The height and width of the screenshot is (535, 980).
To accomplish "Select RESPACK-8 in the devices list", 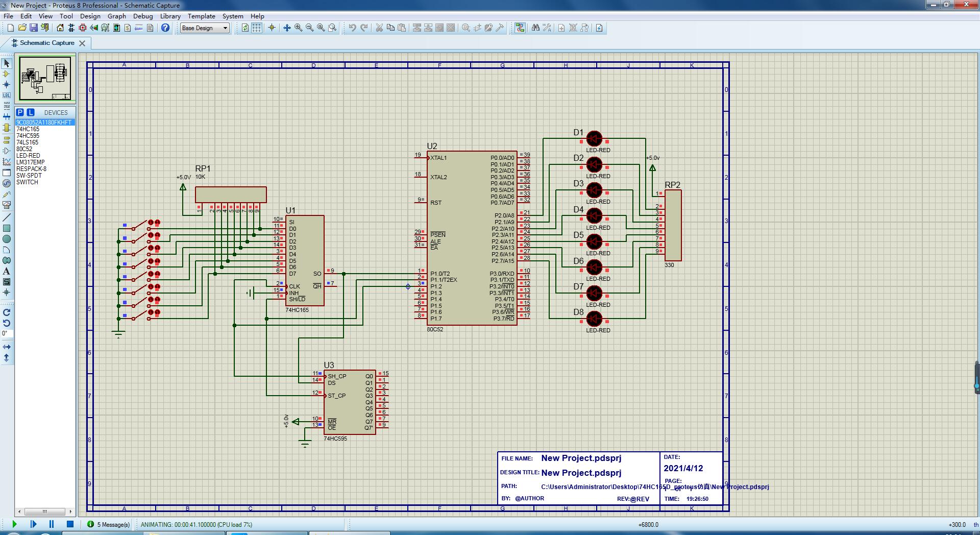I will click(31, 169).
